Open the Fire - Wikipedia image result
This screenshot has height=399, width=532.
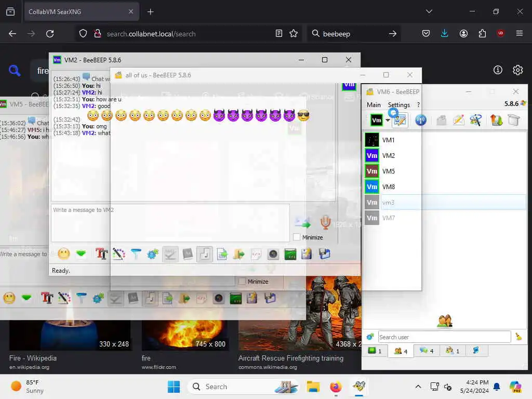[x=33, y=358]
